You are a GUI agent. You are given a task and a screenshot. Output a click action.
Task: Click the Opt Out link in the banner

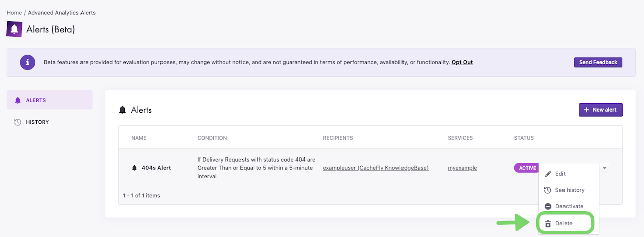point(462,62)
